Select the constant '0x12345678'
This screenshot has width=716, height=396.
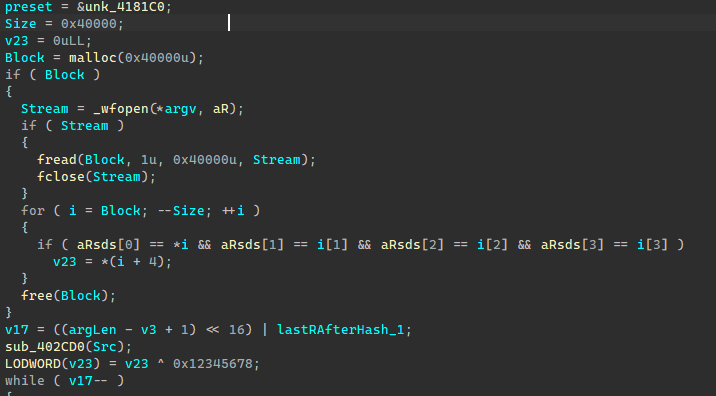point(213,364)
